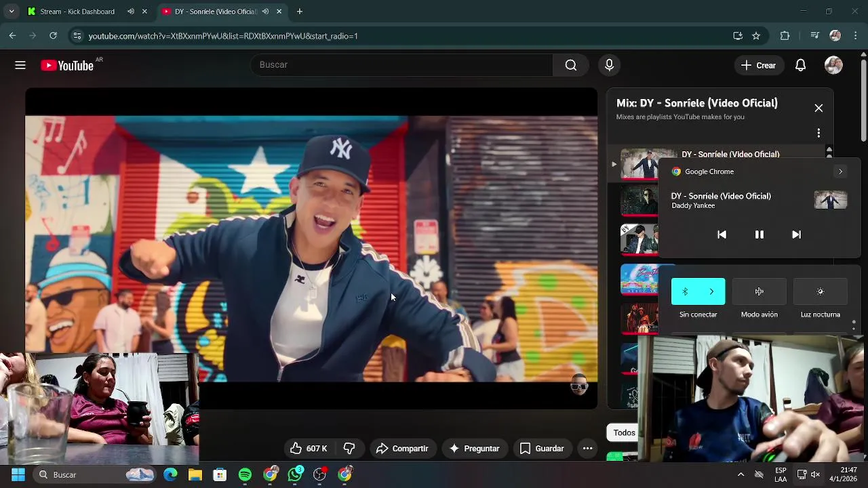Viewport: 868px width, 488px height.
Task: Open Chrome extensions puzzle icon
Action: click(x=785, y=36)
